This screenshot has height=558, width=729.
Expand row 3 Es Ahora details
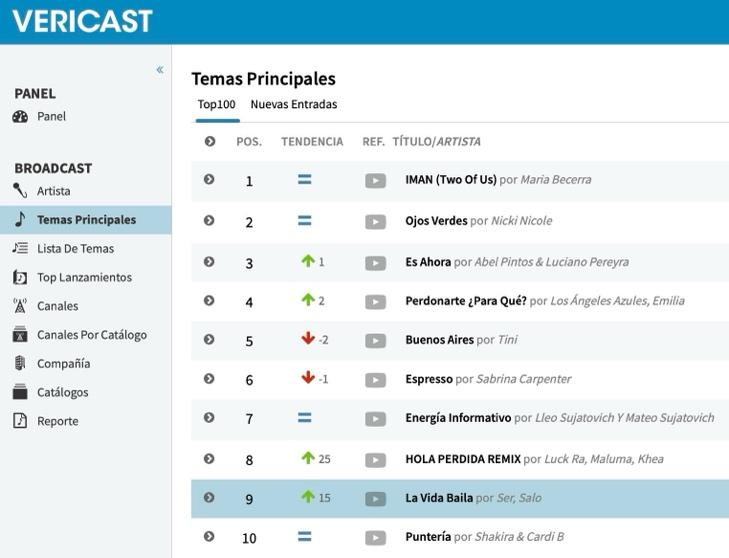(x=209, y=261)
